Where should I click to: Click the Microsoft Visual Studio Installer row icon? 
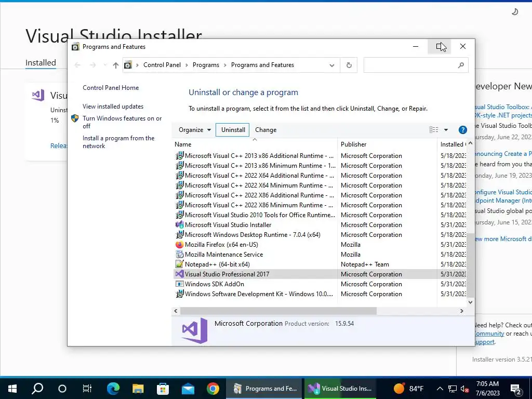pyautogui.click(x=179, y=224)
